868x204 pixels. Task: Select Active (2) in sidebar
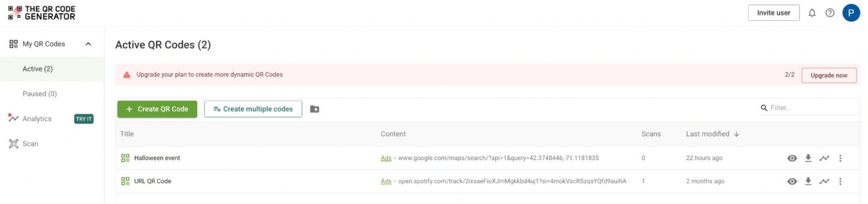pyautogui.click(x=38, y=69)
